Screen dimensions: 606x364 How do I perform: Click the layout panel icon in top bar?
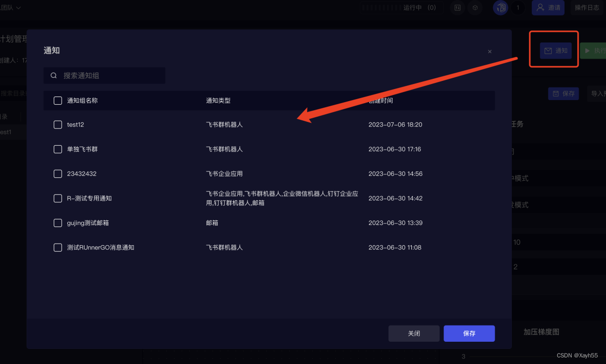458,8
